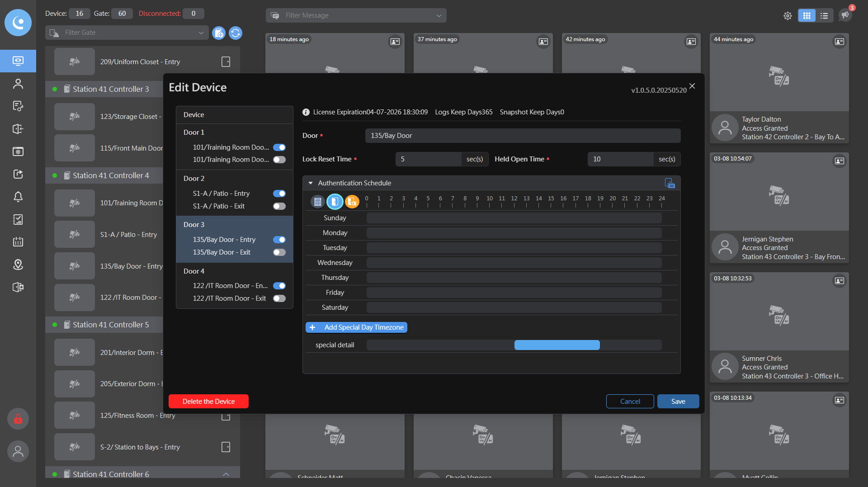Select the orange schedule mode icon

click(x=352, y=202)
